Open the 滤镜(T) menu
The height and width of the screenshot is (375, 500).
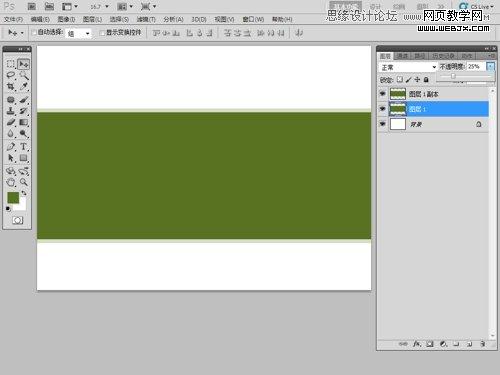point(146,19)
